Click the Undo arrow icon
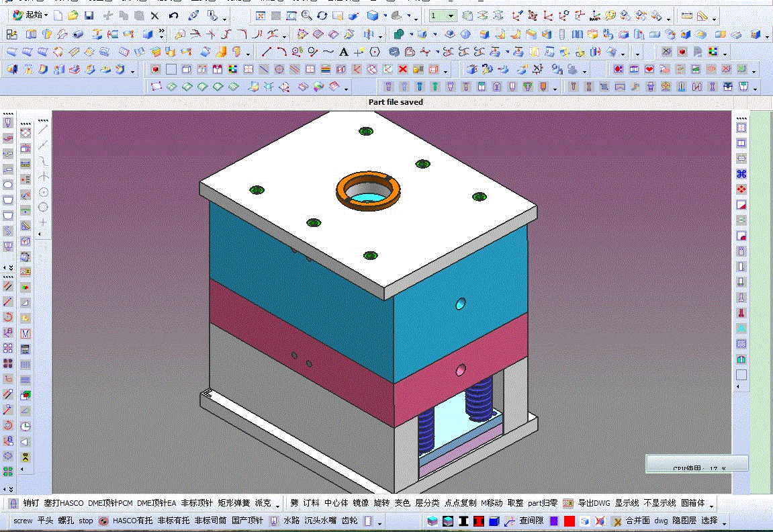The width and height of the screenshot is (773, 532). click(x=173, y=15)
